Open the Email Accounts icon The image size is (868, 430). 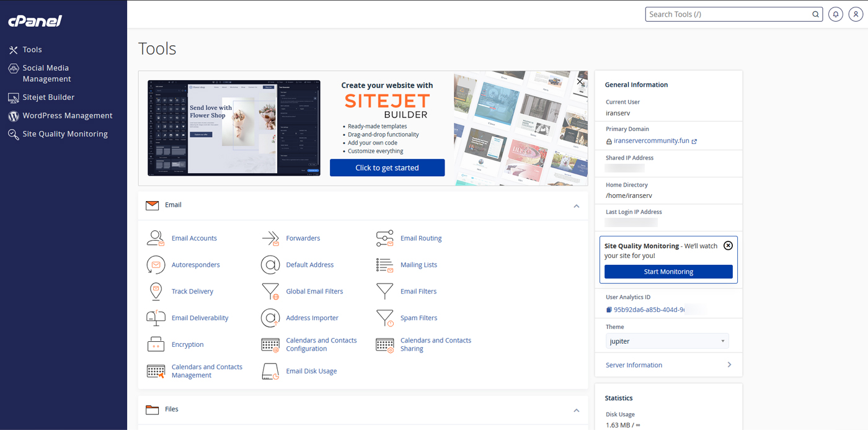tap(156, 238)
